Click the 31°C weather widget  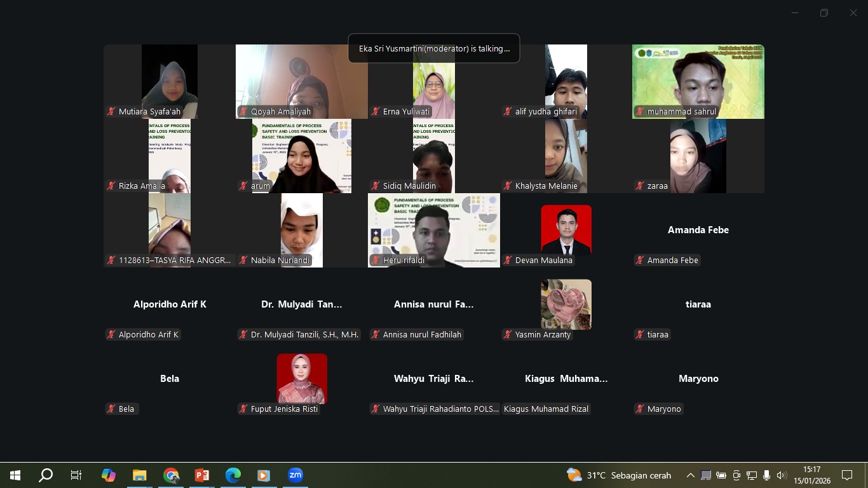[x=619, y=475]
